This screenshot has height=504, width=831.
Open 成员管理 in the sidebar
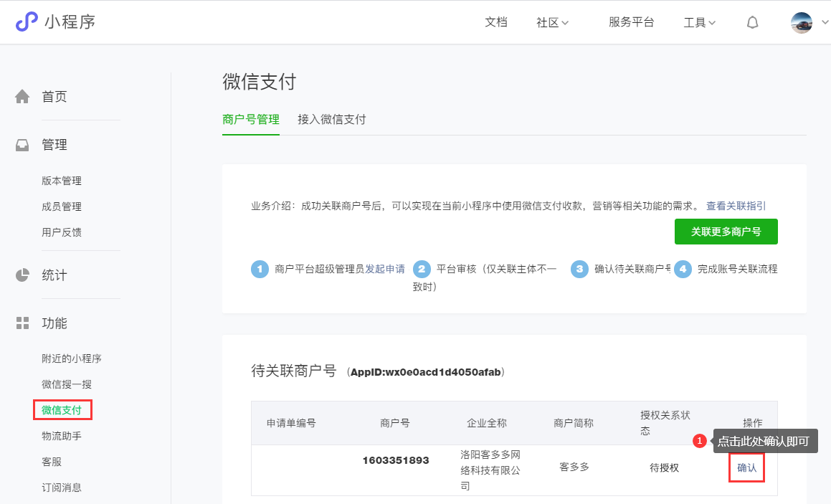[62, 206]
